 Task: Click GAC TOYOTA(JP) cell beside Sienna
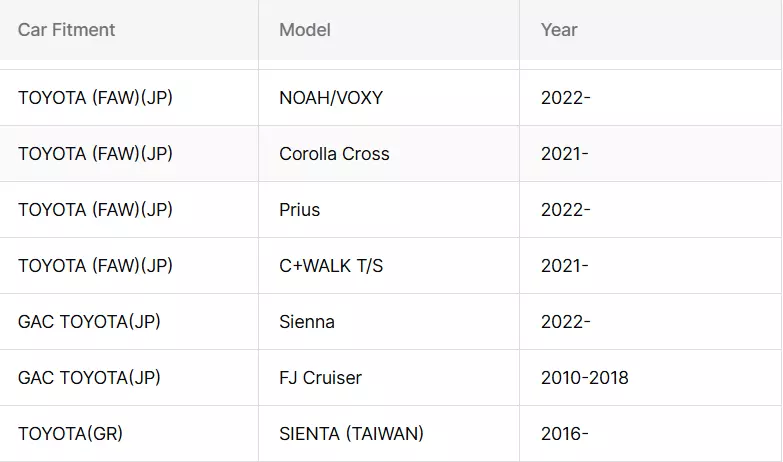pos(129,322)
